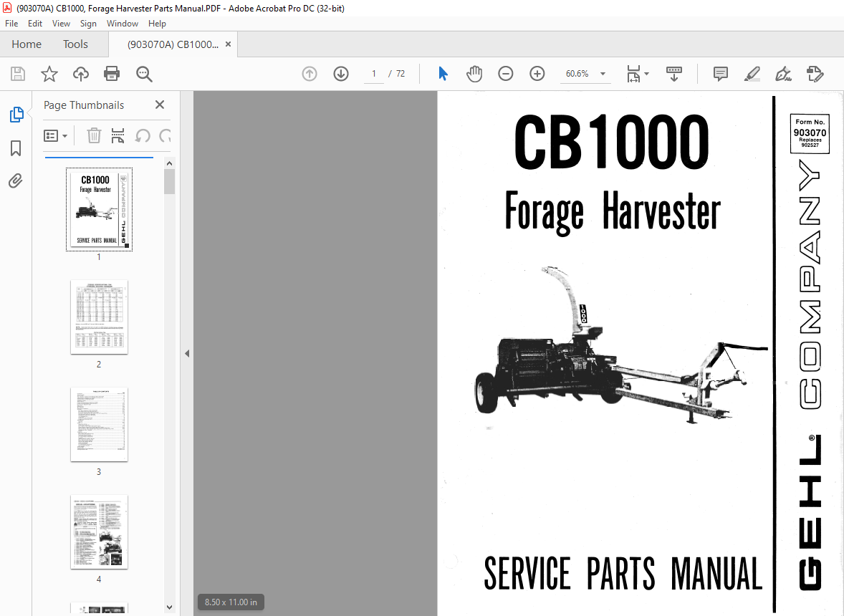Open the View menu
Image resolution: width=844 pixels, height=616 pixels.
click(61, 24)
